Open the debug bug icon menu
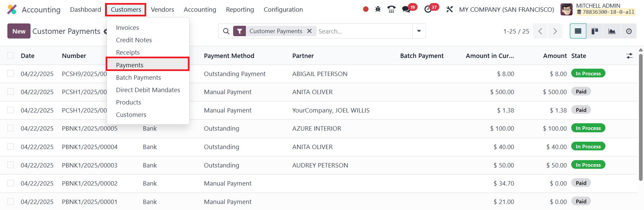This screenshot has width=644, height=210. [x=378, y=9]
